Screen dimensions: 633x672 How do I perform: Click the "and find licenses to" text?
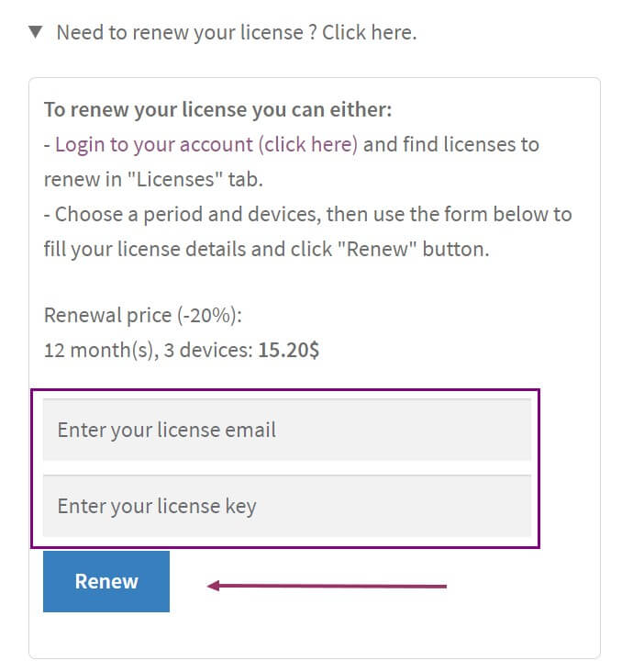tap(451, 144)
